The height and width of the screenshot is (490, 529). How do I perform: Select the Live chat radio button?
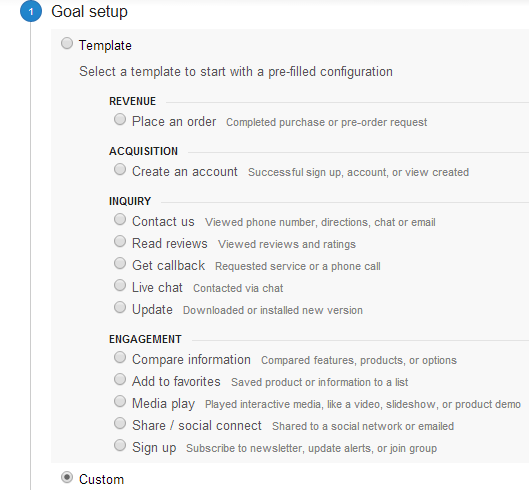click(120, 285)
